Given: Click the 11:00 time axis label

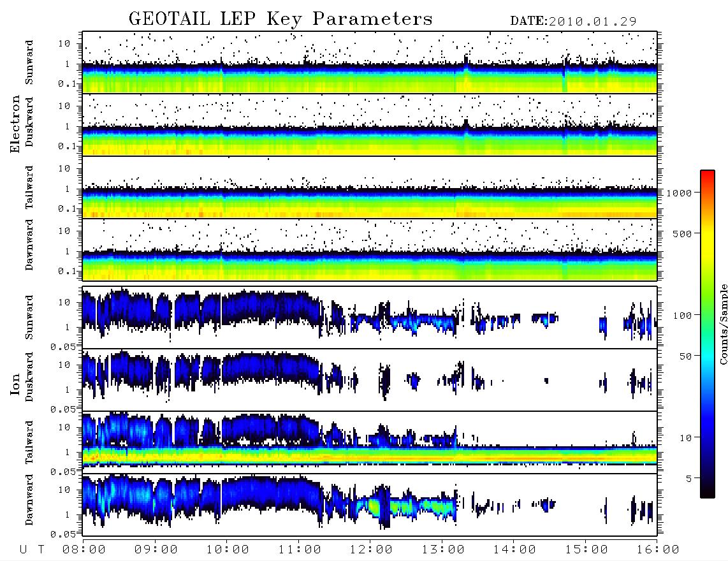Looking at the screenshot, I should [x=300, y=550].
